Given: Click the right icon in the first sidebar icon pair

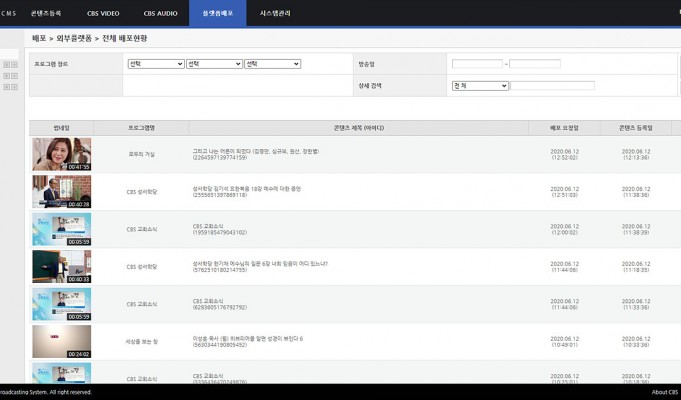Looking at the screenshot, I should pyautogui.click(x=14, y=64).
